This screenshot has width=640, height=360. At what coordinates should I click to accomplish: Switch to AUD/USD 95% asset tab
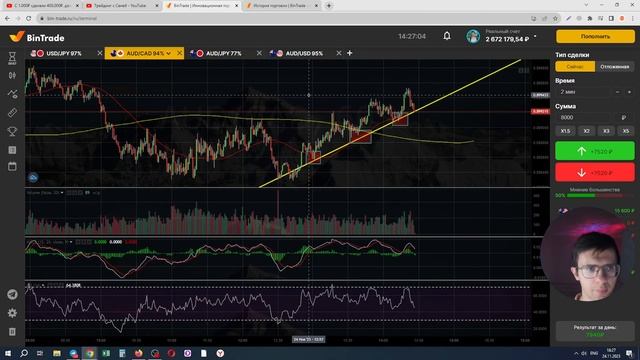tap(304, 53)
